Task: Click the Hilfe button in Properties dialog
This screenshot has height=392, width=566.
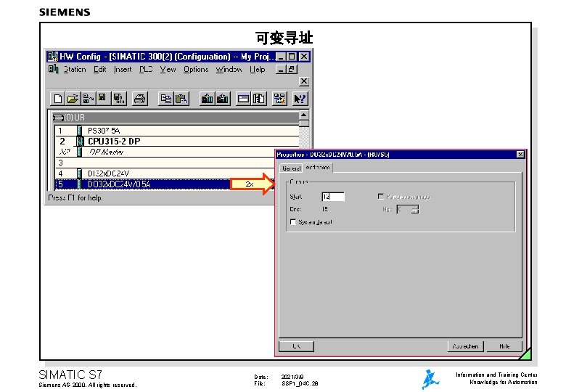Action: pyautogui.click(x=504, y=346)
